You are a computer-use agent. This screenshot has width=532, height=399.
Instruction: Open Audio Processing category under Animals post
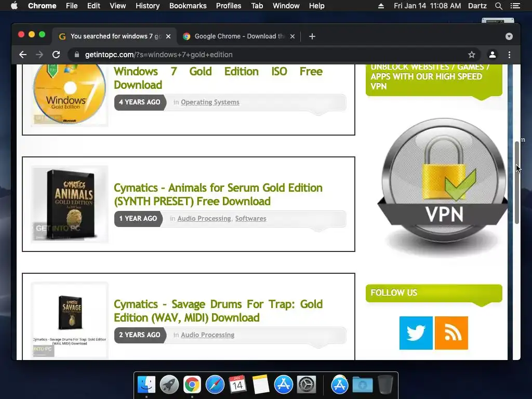click(x=204, y=219)
